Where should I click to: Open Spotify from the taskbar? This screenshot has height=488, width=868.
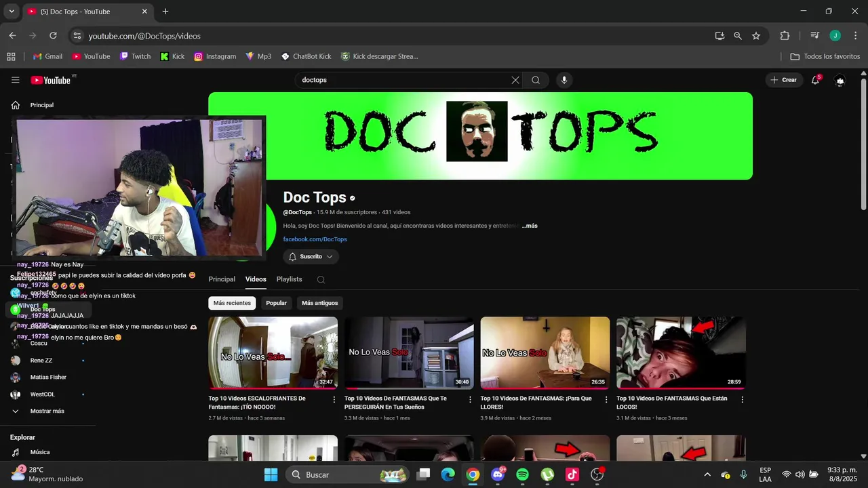522,474
